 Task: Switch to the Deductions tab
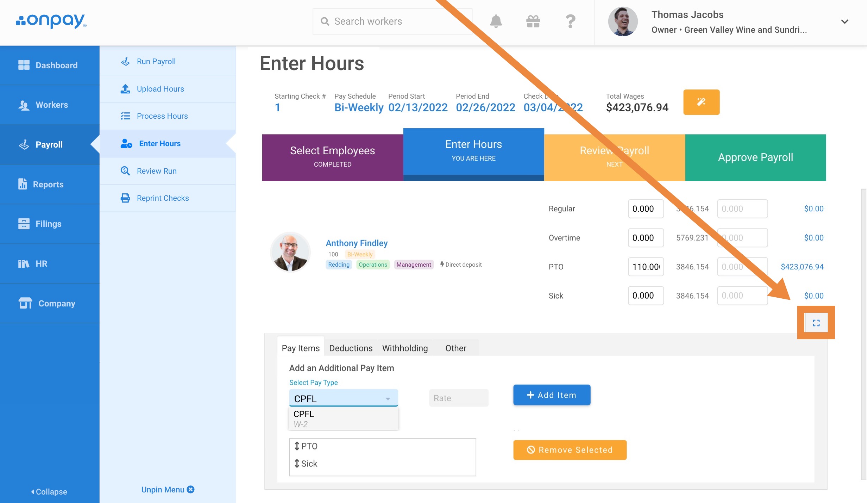point(351,348)
